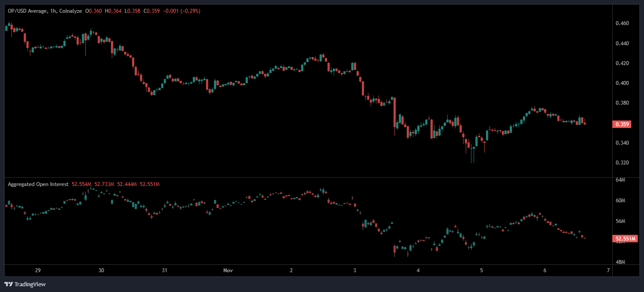The width and height of the screenshot is (644, 292).
Task: Click the pane divider above Aggregated Open Interest
Action: click(x=308, y=177)
